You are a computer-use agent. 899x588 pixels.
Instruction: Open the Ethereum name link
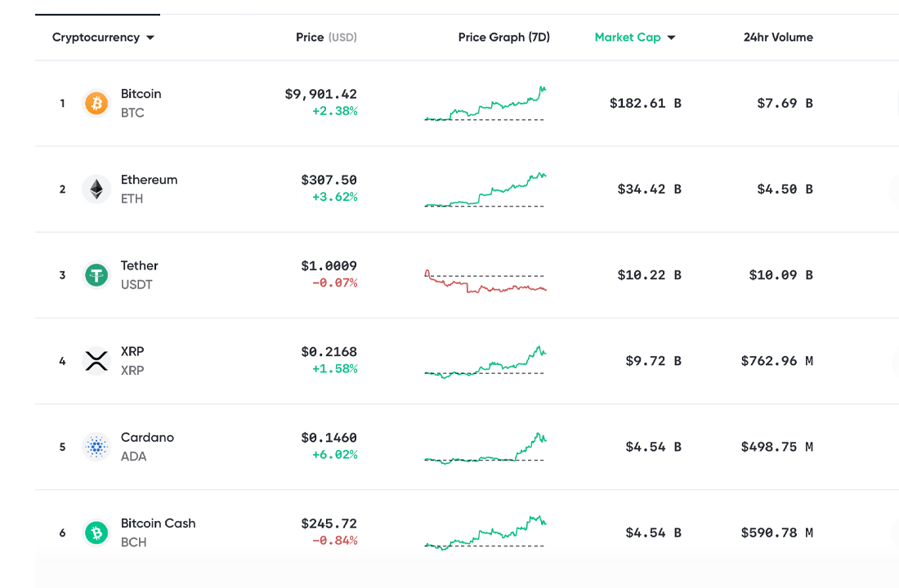[149, 180]
